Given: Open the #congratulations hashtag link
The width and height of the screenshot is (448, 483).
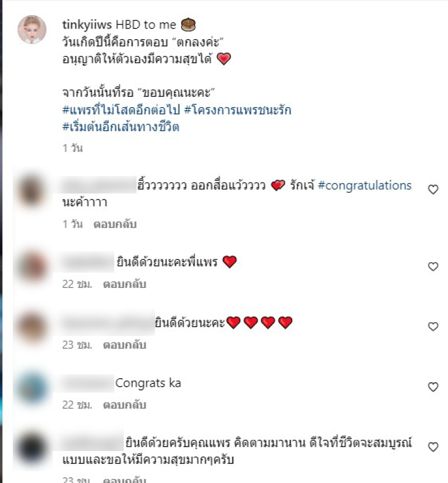Looking at the screenshot, I should pyautogui.click(x=365, y=185).
